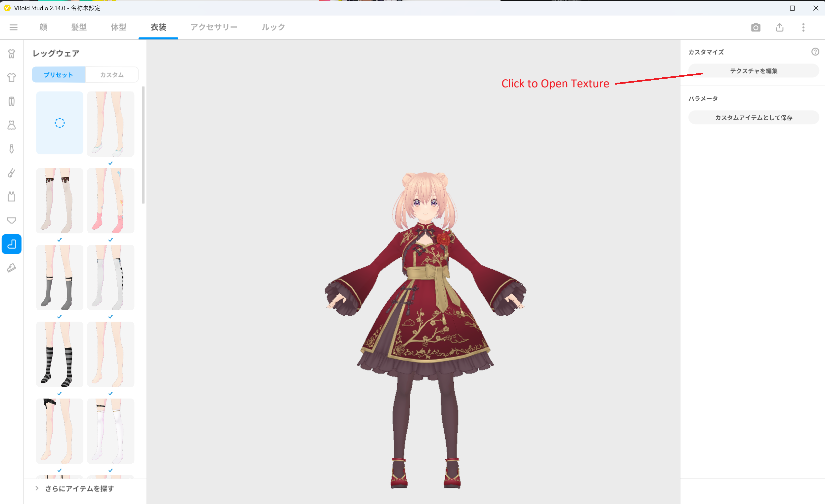Click カスタムアイテムとして保存 save button

point(753,117)
